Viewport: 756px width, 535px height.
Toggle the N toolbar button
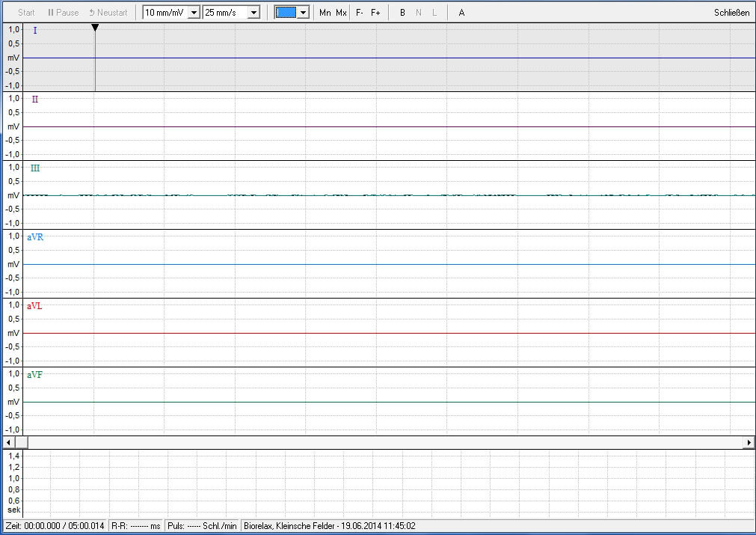click(419, 13)
